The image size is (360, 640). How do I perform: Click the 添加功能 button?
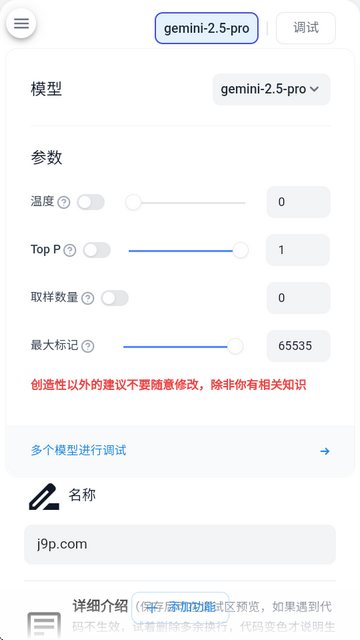[x=180, y=607]
